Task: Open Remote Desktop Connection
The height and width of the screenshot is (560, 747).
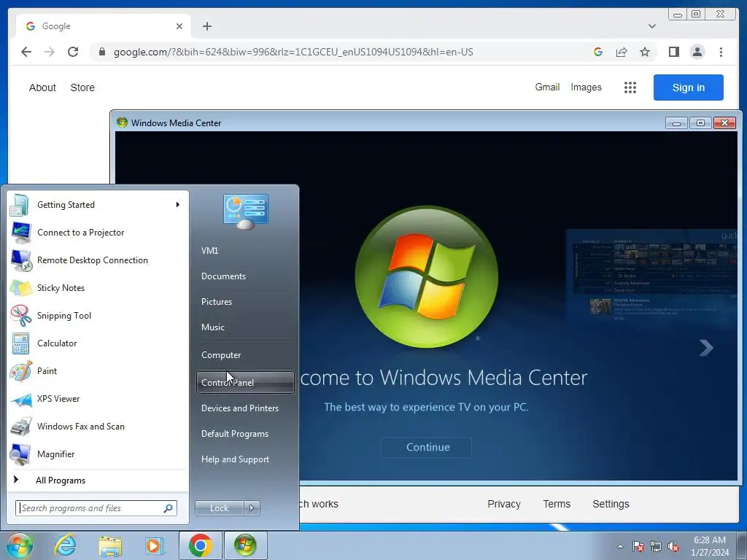Action: point(98,260)
